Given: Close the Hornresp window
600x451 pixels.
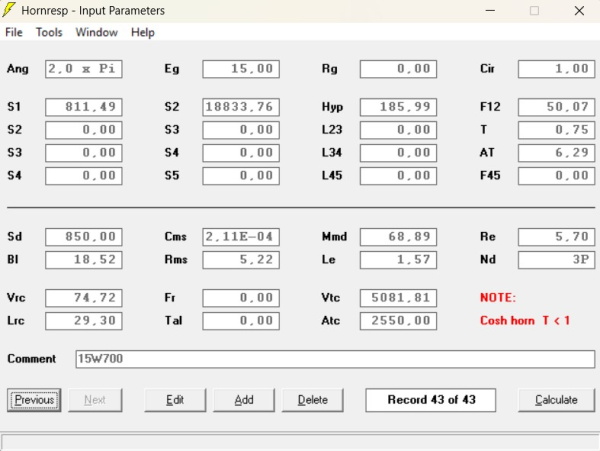Looking at the screenshot, I should tap(579, 11).
